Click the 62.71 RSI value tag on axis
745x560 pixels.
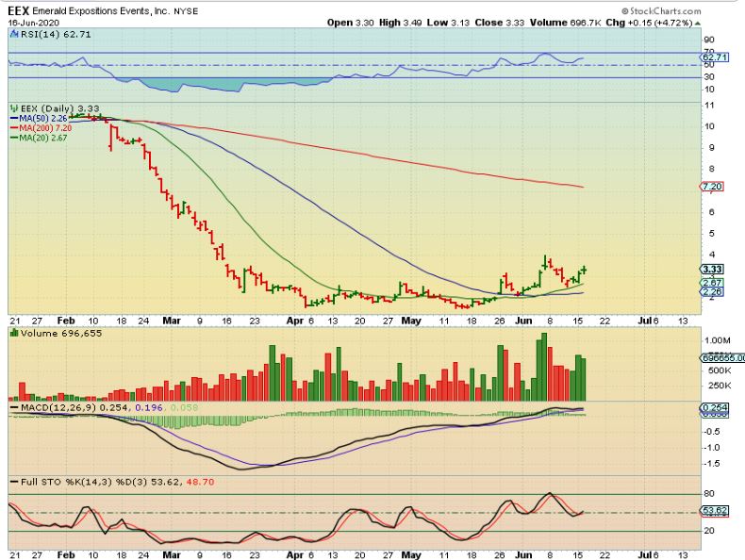(x=714, y=58)
